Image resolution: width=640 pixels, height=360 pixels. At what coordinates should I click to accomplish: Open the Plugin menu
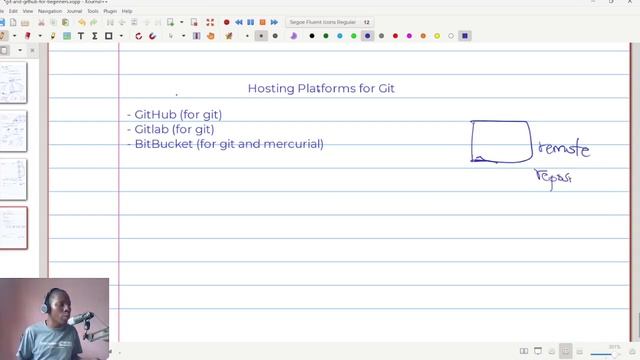point(110,11)
